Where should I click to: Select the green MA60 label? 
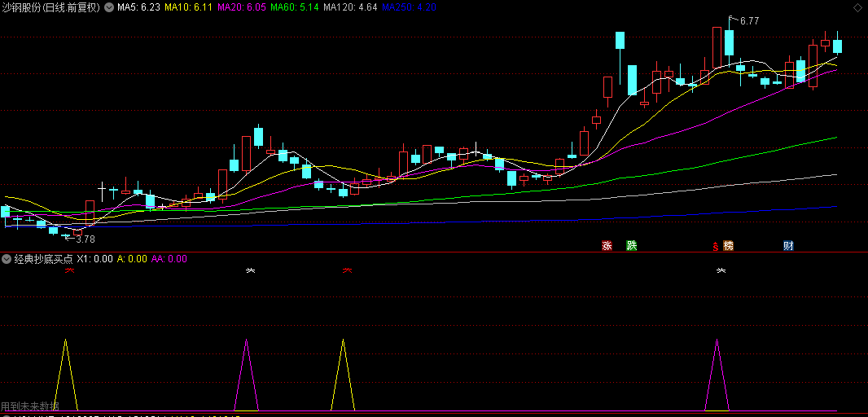[x=295, y=8]
